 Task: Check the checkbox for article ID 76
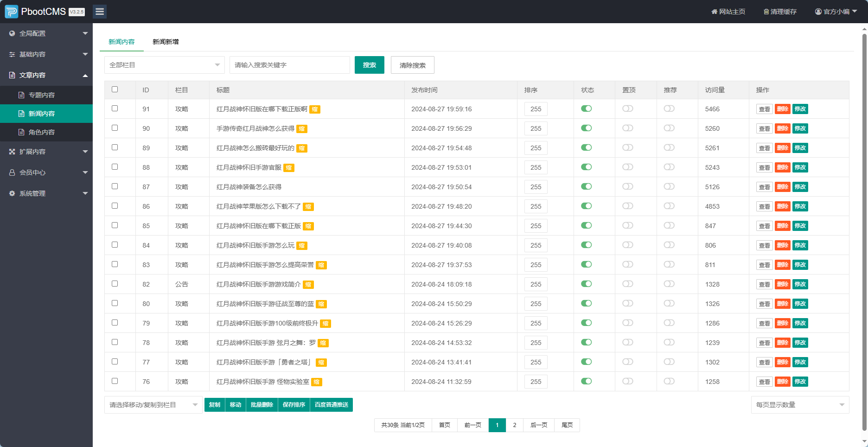(x=115, y=381)
